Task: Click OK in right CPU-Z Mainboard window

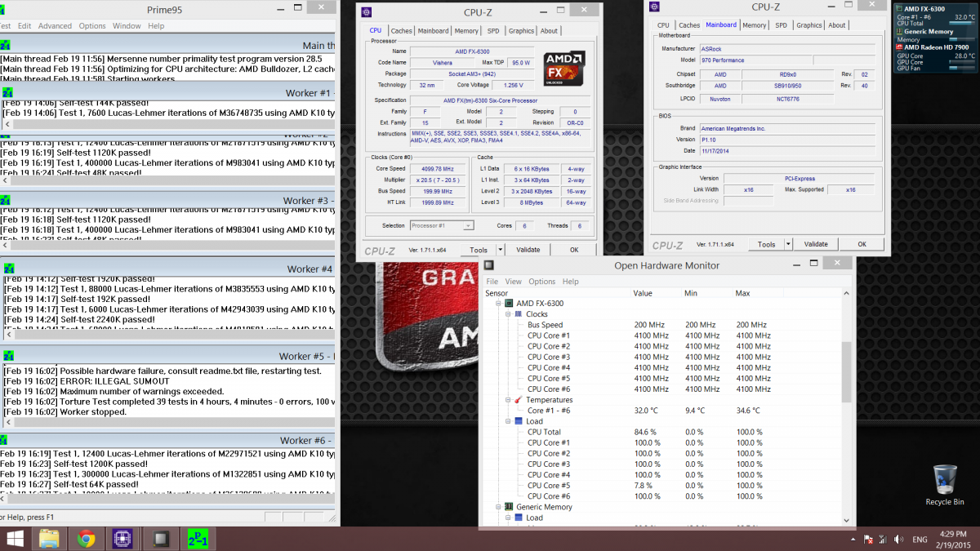Action: pyautogui.click(x=862, y=244)
